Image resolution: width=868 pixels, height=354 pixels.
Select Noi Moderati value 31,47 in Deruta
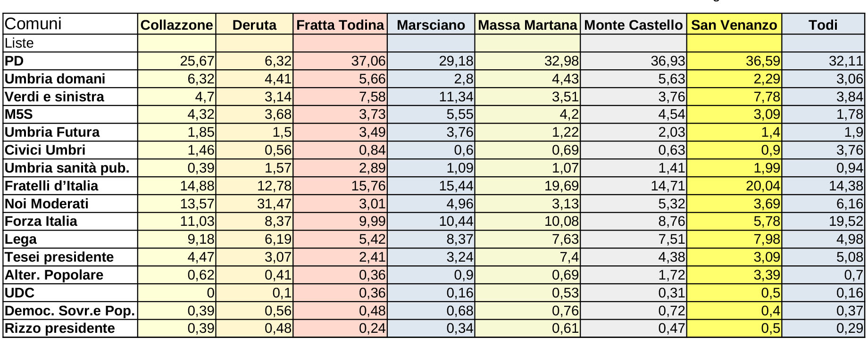[x=274, y=204]
